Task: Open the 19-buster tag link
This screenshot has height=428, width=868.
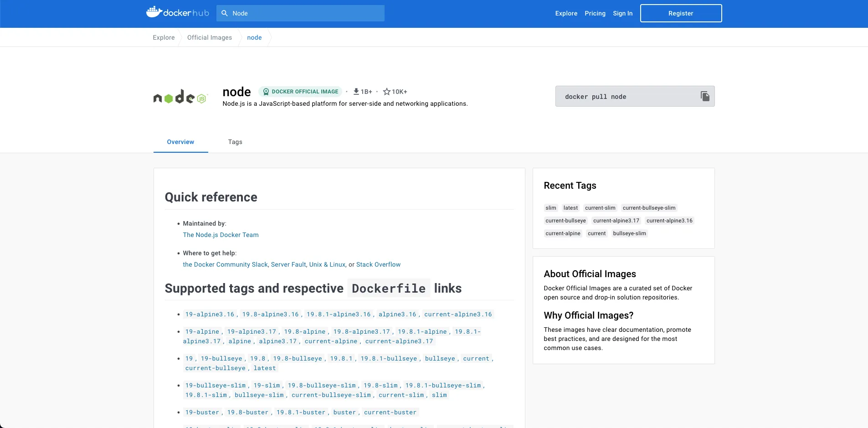Action: click(x=202, y=412)
